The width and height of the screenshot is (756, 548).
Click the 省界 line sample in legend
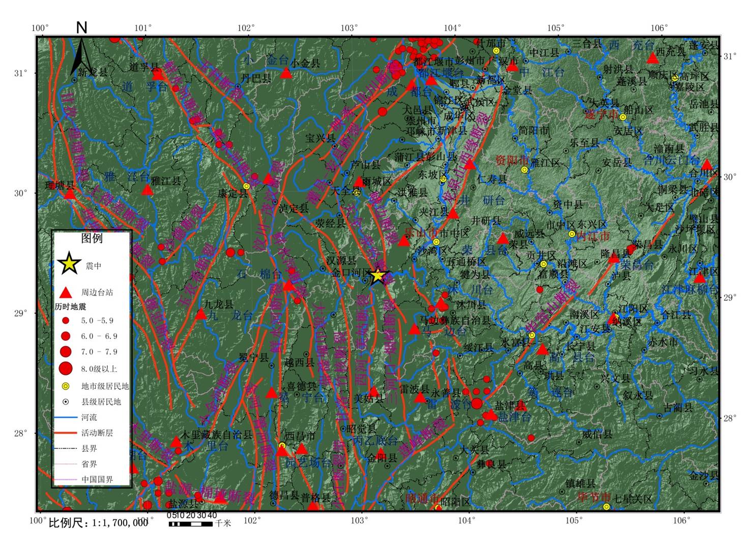66,464
